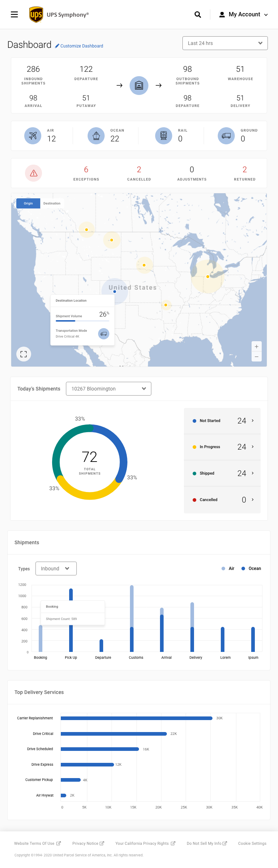The image size is (278, 868).
Task: Expand the map to fullscreen
Action: coord(24,354)
